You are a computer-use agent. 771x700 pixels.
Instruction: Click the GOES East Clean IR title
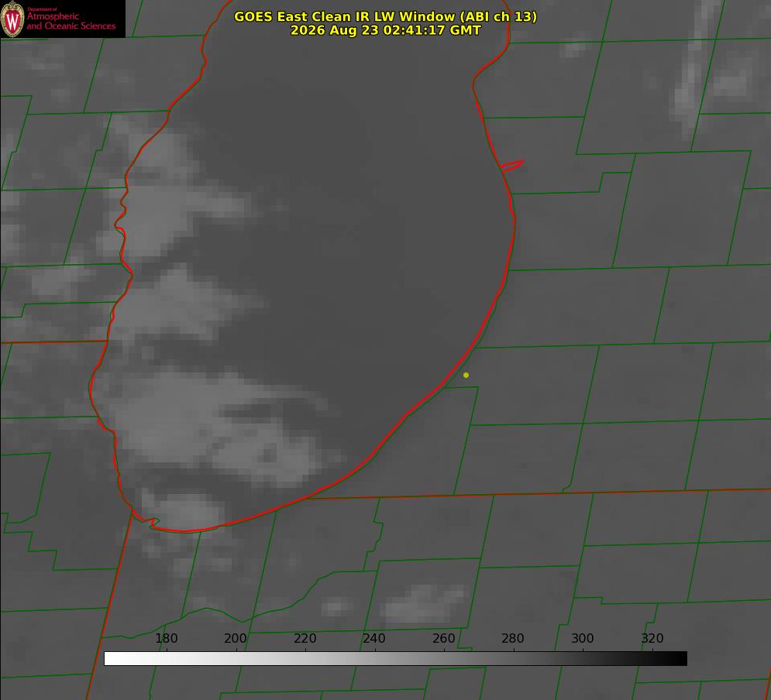pyautogui.click(x=386, y=16)
